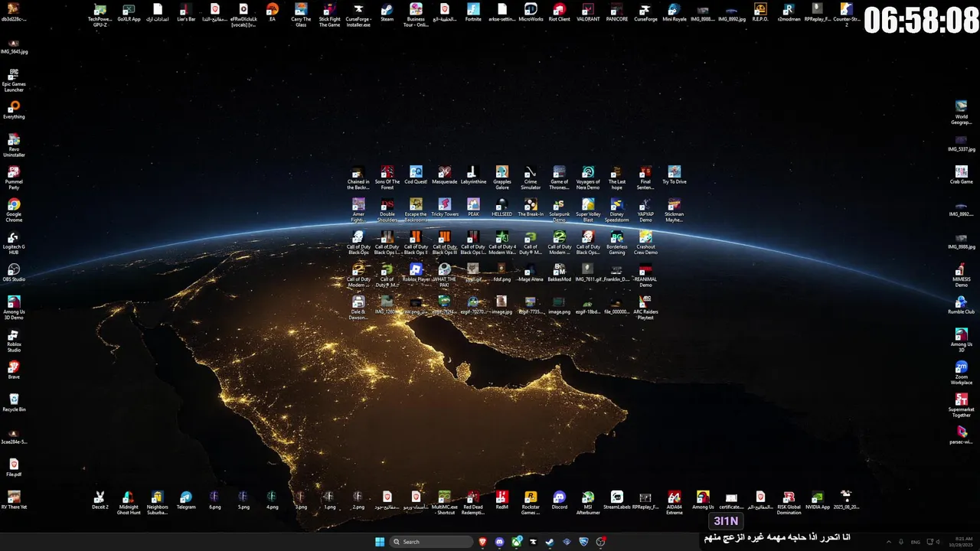This screenshot has width=980, height=551.
Task: Open the taskbar clock and date
Action: click(959, 542)
